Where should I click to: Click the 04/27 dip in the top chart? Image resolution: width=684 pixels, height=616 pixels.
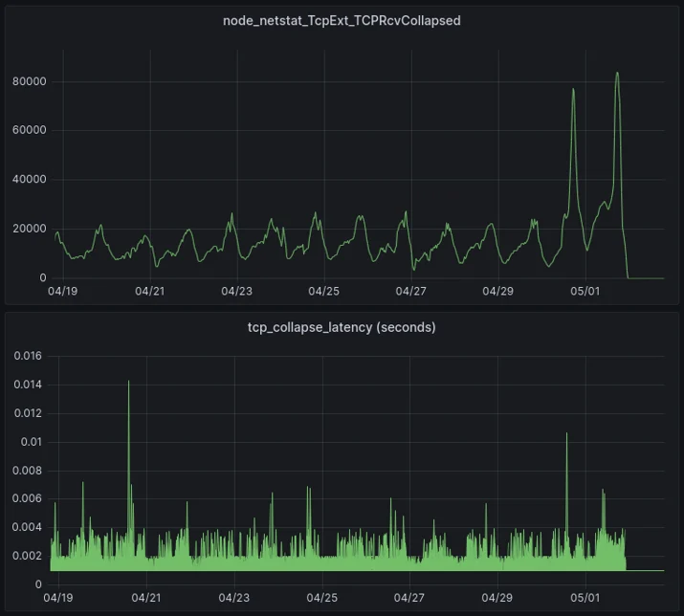[x=413, y=268]
